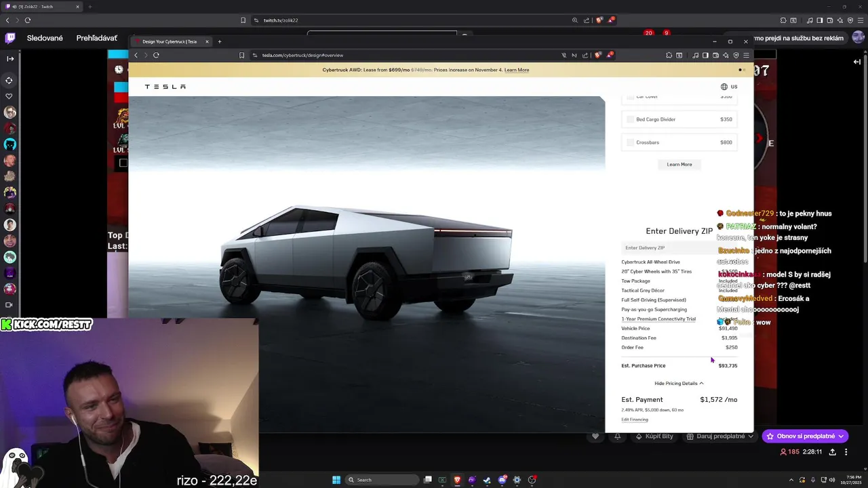Viewport: 868px width, 488px height.
Task: Click Edit Financing link
Action: pyautogui.click(x=635, y=420)
